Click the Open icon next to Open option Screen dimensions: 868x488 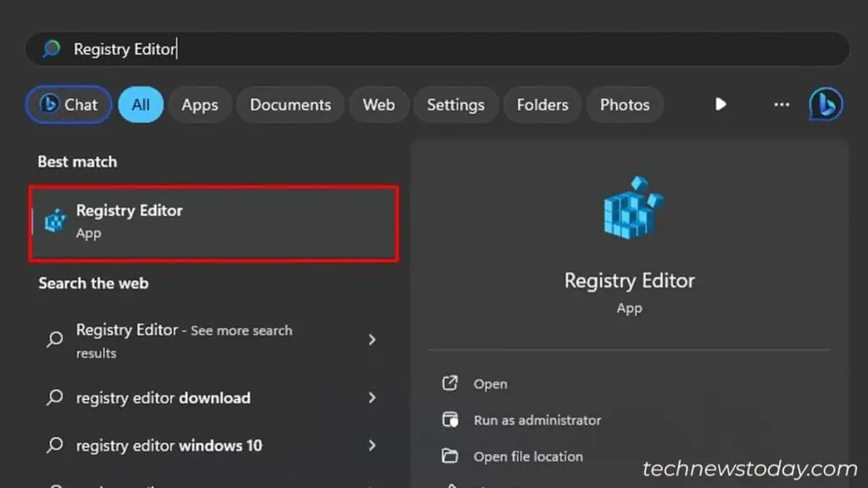[x=450, y=383]
